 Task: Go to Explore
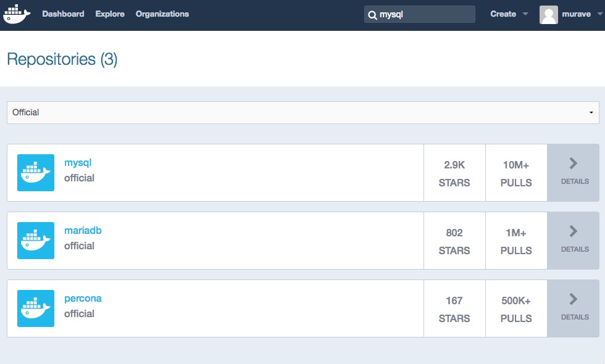click(110, 14)
